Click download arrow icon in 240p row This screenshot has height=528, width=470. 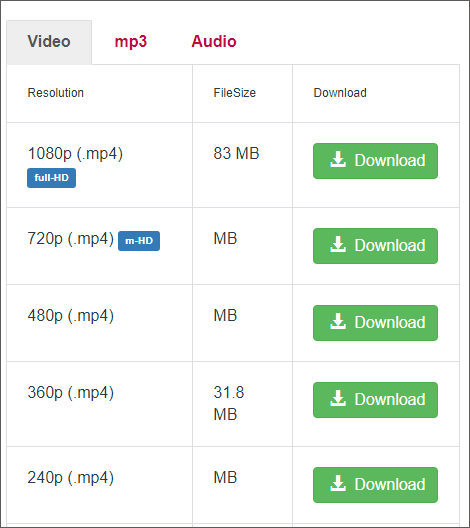(338, 484)
